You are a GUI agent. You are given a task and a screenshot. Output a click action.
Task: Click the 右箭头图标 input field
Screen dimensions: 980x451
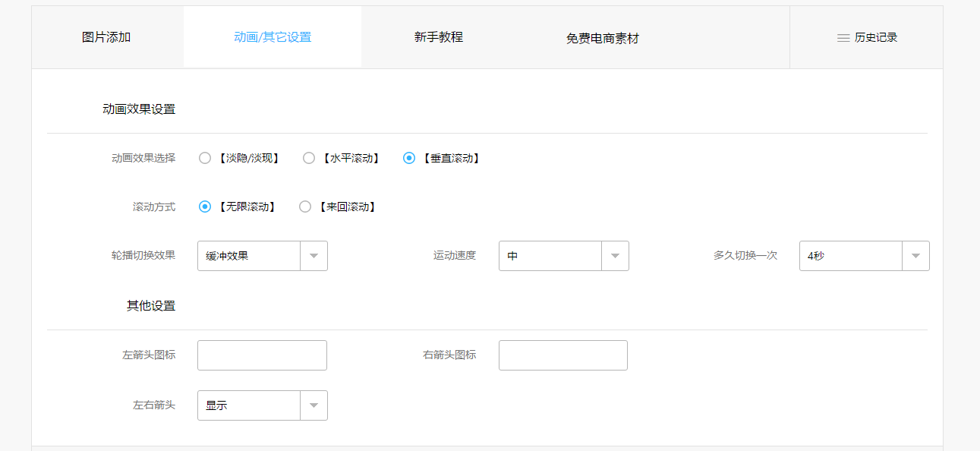coord(563,355)
